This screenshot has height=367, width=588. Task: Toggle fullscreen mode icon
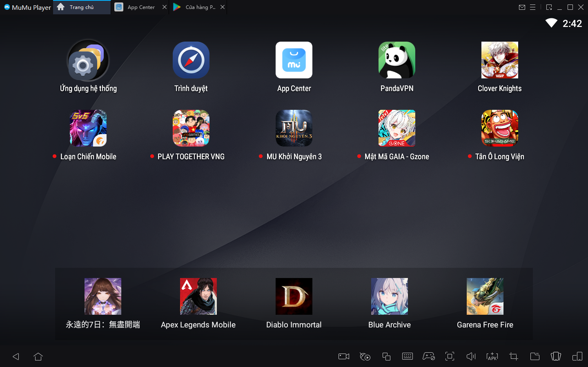coord(450,356)
